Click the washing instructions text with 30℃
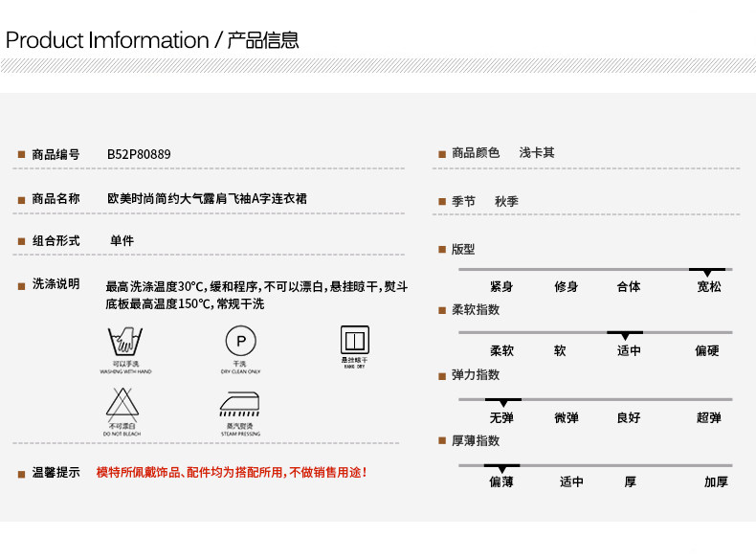This screenshot has height=559, width=756. pos(256,295)
